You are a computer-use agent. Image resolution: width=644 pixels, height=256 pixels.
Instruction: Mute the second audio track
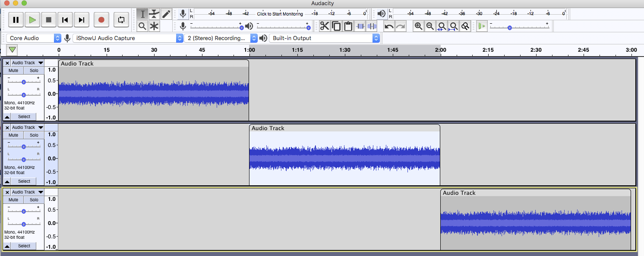point(13,135)
